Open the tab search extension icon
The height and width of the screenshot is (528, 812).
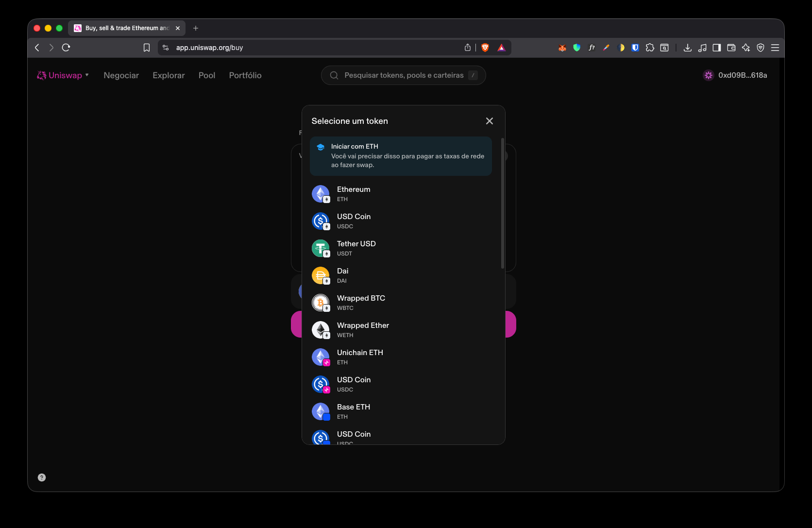664,48
